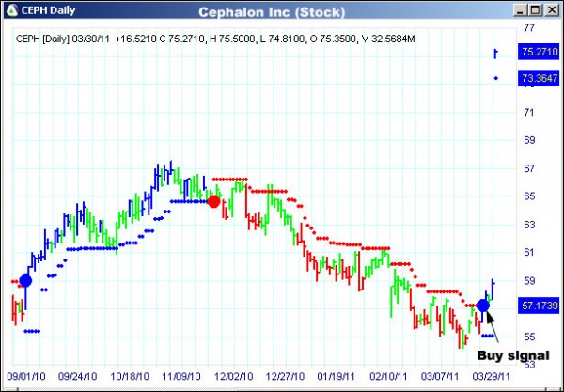Viewport: 564px width, 392px height.
Task: Click the 55 price axis label
Action: [529, 337]
